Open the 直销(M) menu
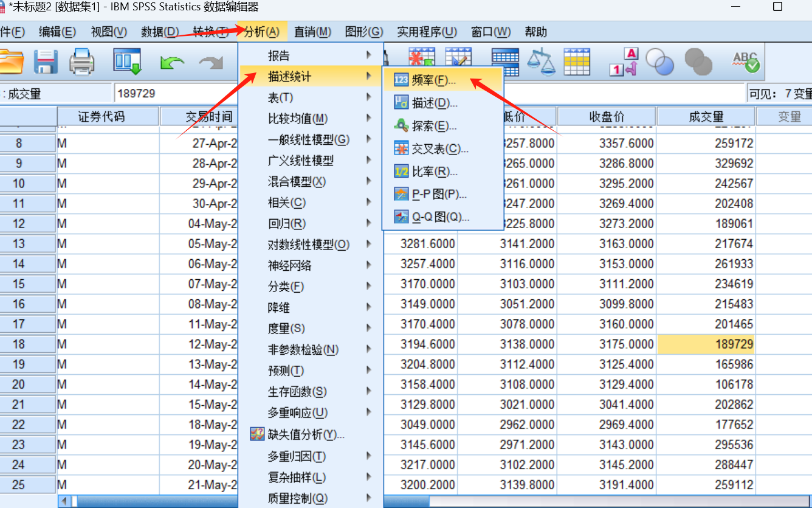 tap(312, 32)
